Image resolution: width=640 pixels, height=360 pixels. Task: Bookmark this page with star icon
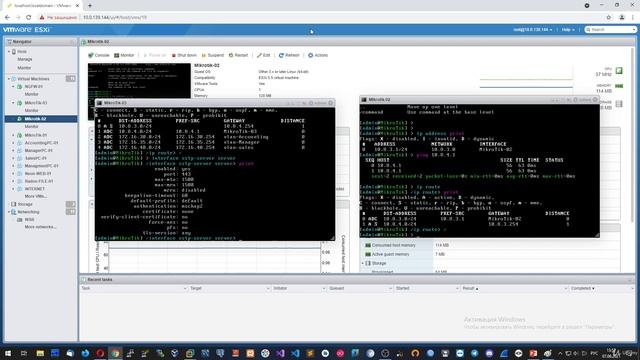click(x=609, y=18)
